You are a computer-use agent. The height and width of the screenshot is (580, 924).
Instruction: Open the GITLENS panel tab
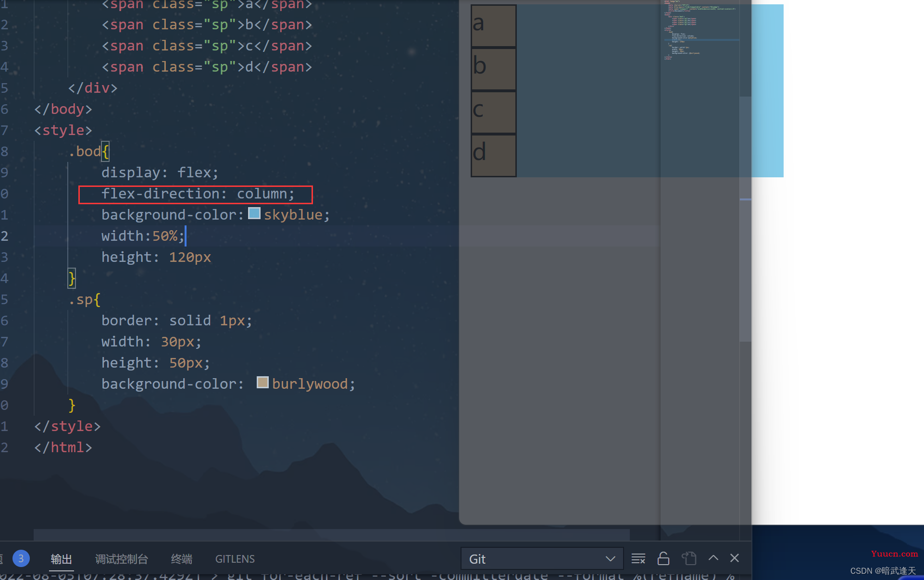coord(235,559)
